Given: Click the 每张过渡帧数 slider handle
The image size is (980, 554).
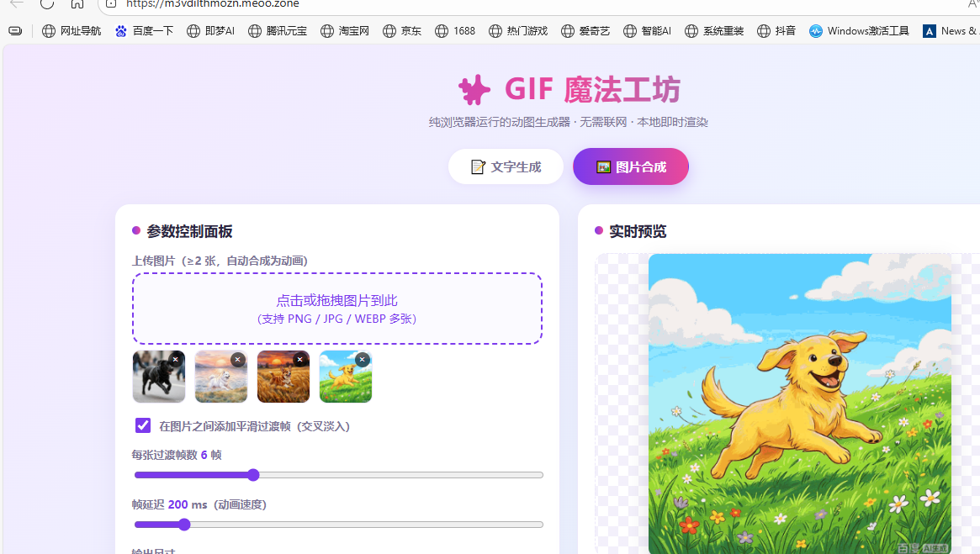Looking at the screenshot, I should tap(253, 475).
